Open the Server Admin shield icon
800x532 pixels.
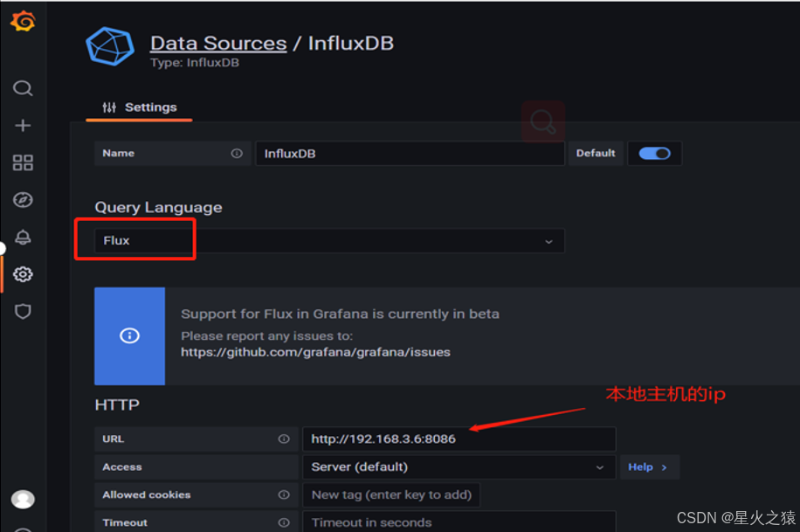pyautogui.click(x=23, y=311)
